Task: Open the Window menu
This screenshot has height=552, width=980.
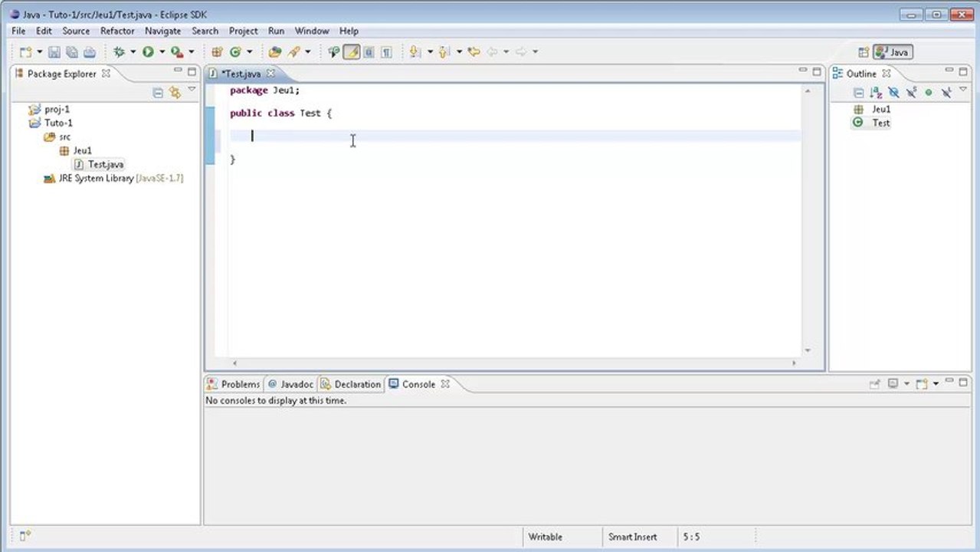Action: [x=312, y=31]
